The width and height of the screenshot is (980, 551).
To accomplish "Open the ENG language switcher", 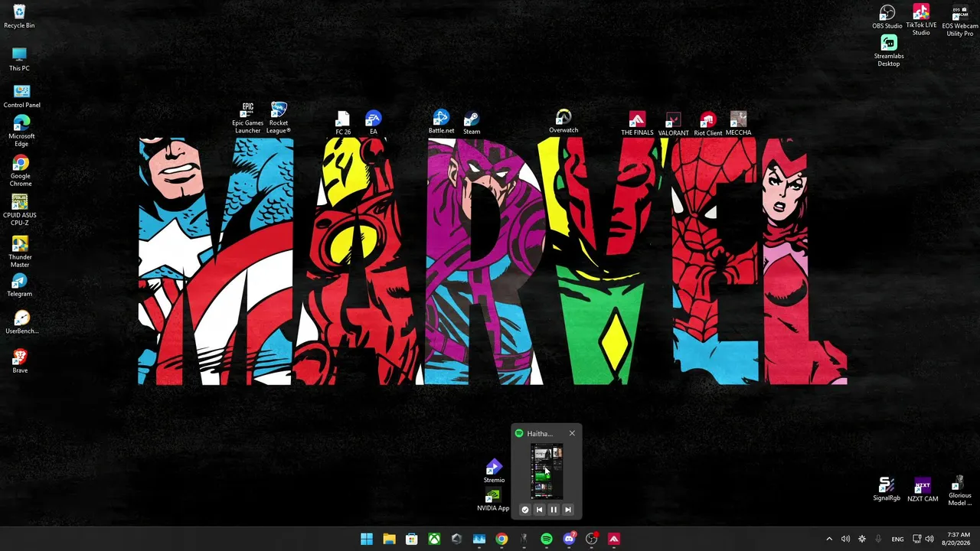I will (x=897, y=539).
